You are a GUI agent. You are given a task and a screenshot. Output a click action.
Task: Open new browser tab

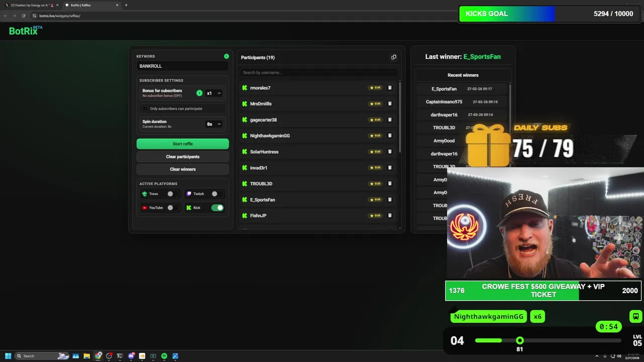pos(126,5)
